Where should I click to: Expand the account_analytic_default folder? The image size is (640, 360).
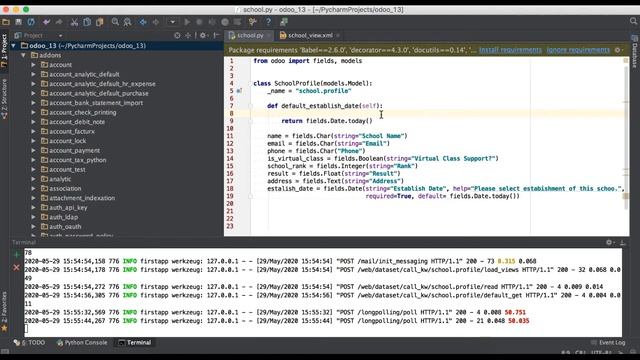(33, 74)
